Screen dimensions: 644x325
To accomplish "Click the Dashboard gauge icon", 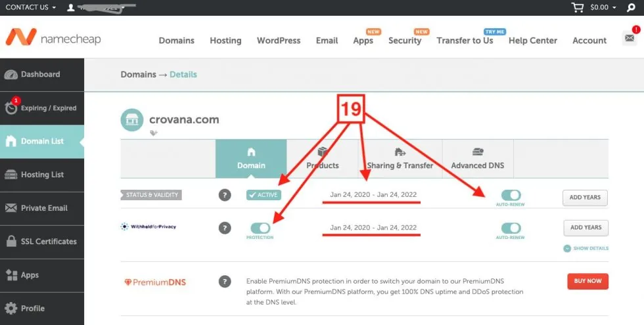I will (11, 75).
